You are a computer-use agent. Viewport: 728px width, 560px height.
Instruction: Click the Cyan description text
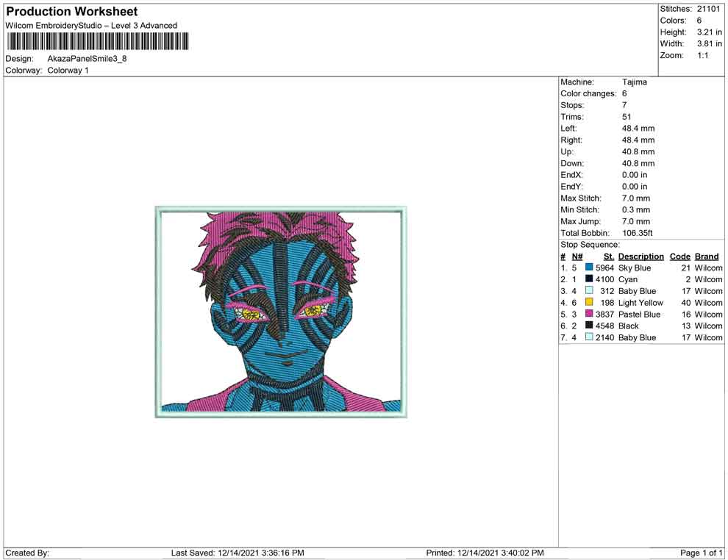[628, 279]
